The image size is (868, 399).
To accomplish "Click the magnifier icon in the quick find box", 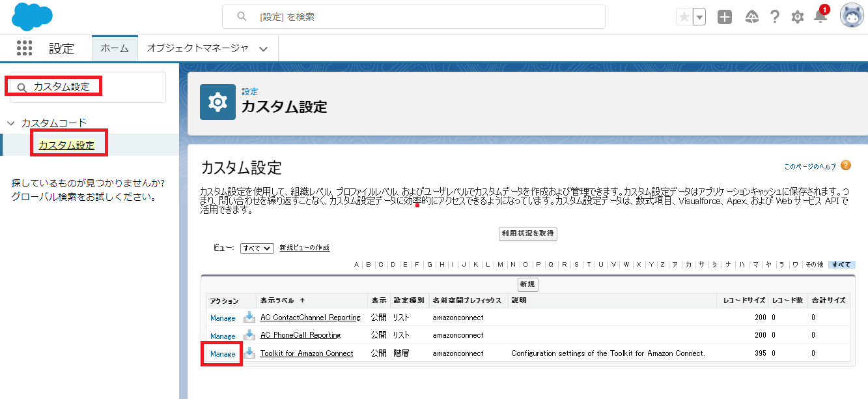I will pyautogui.click(x=22, y=87).
